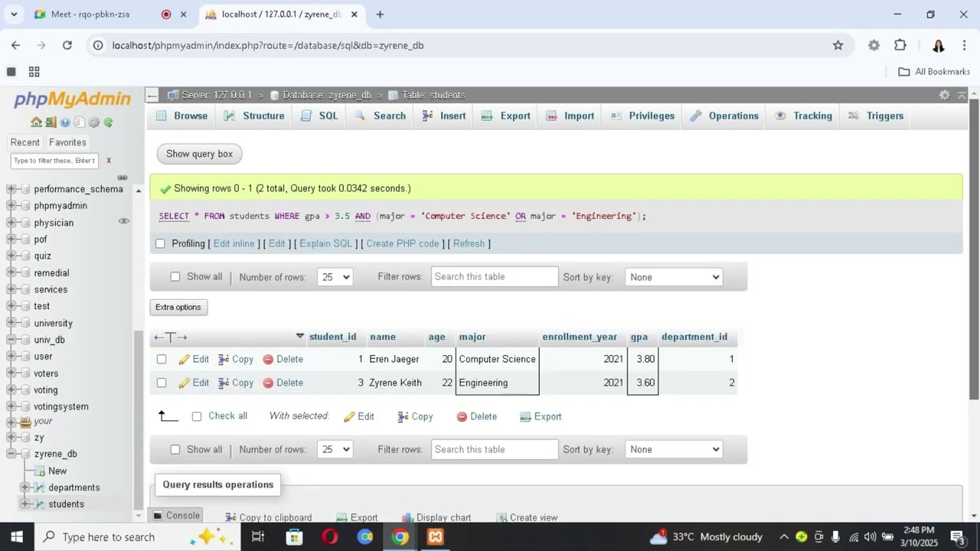Click Delete icon for Zyrene Keith row
Screen dimensions: 980x551
(x=268, y=383)
